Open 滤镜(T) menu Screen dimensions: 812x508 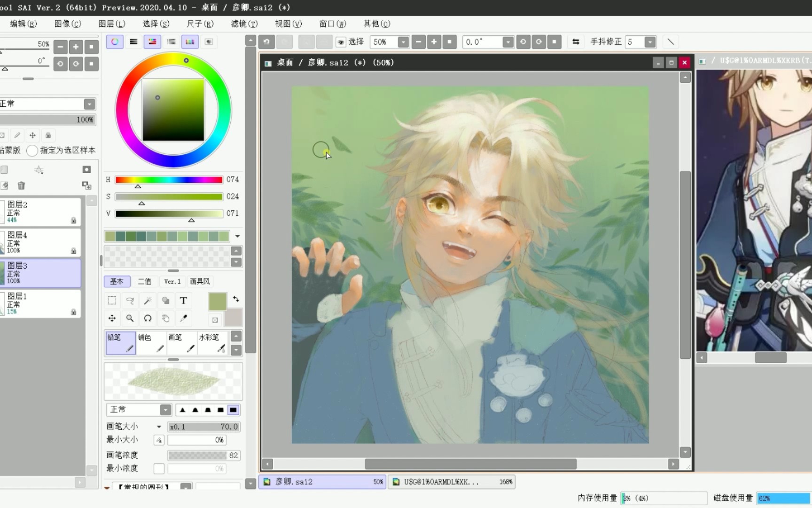coord(244,24)
